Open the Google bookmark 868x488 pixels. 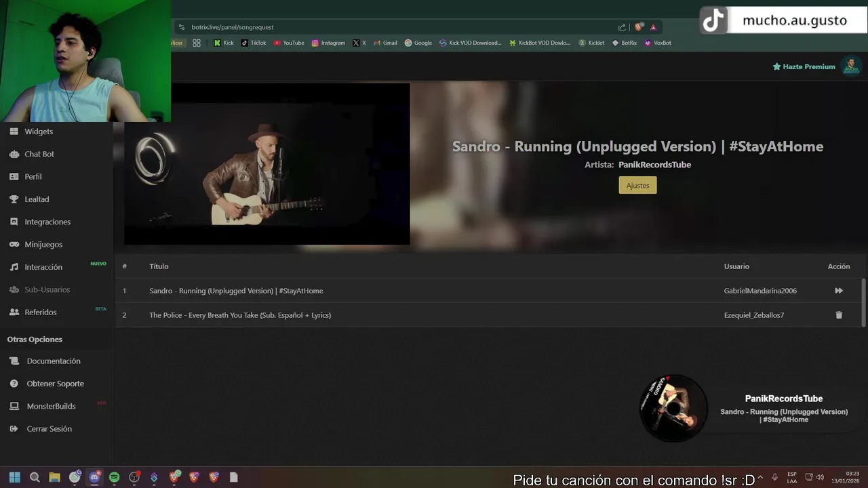tap(418, 43)
